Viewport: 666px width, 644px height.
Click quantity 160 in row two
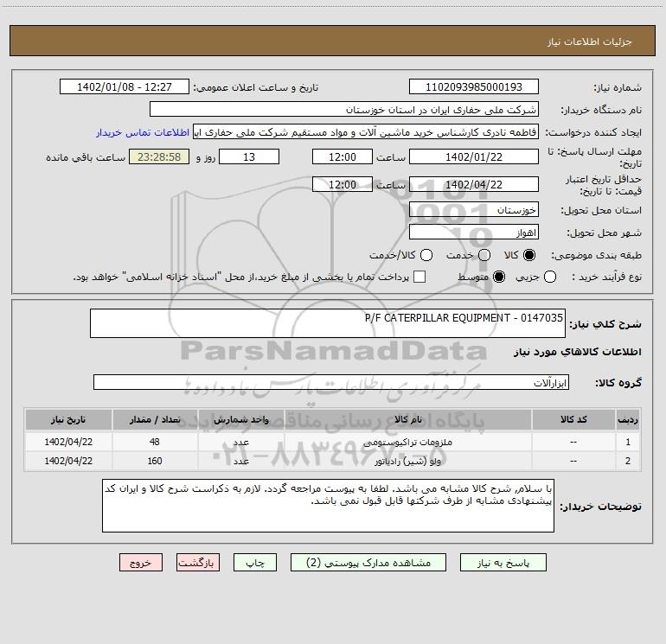click(x=155, y=461)
